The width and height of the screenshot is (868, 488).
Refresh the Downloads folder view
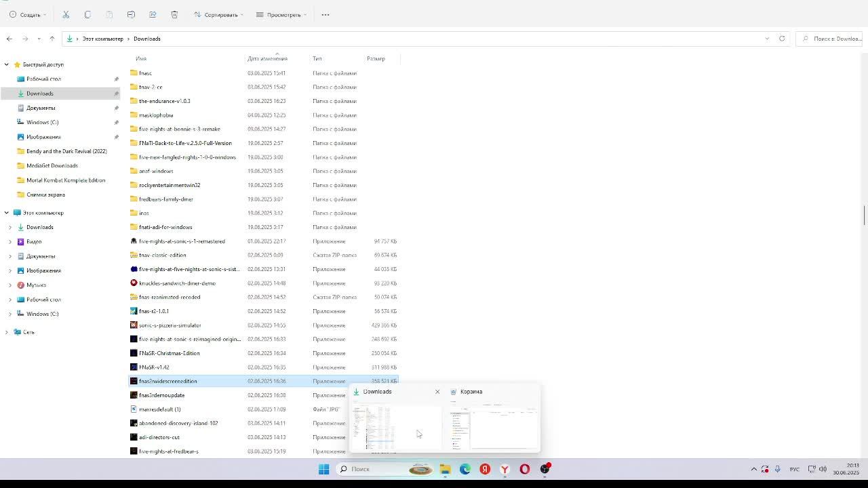[782, 39]
